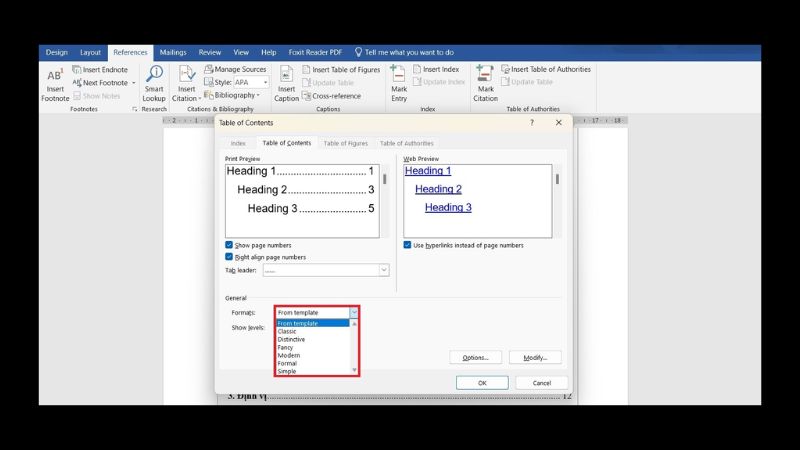This screenshot has width=800, height=450.
Task: Open the Design ribbon tab
Action: pos(57,52)
